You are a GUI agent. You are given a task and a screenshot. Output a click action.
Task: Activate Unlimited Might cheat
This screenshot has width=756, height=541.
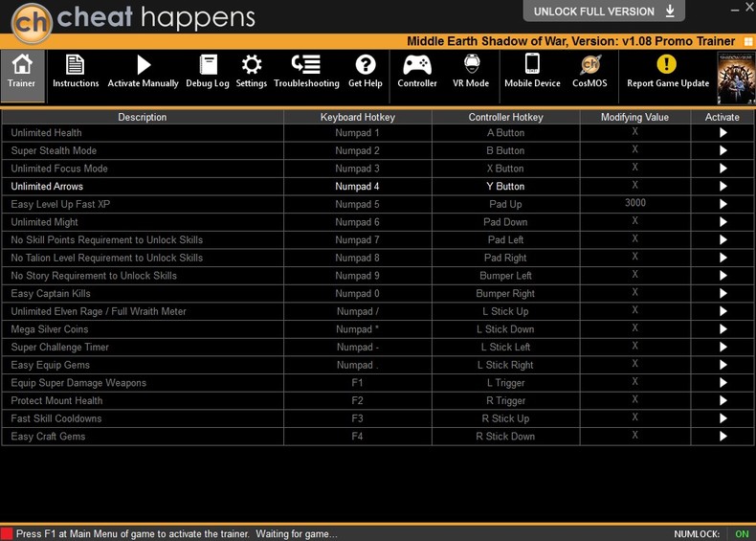(x=723, y=222)
